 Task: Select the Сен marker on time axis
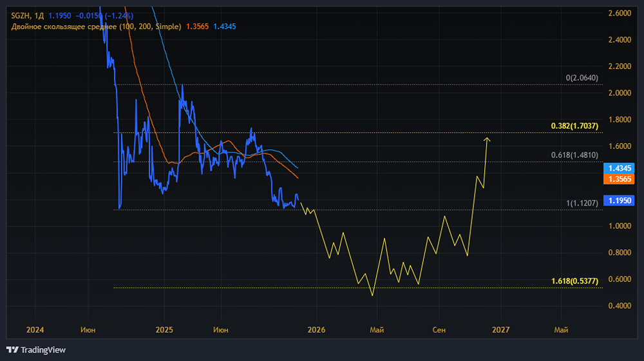pos(439,330)
